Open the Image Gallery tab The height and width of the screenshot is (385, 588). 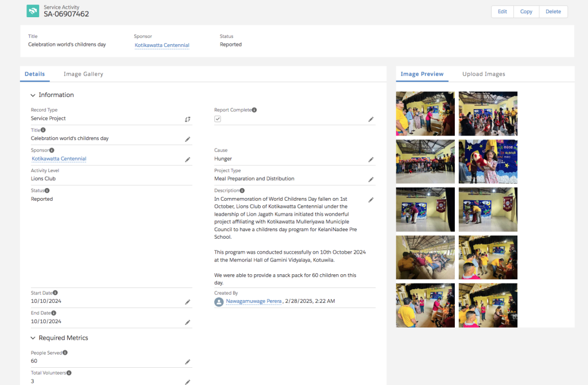(83, 74)
